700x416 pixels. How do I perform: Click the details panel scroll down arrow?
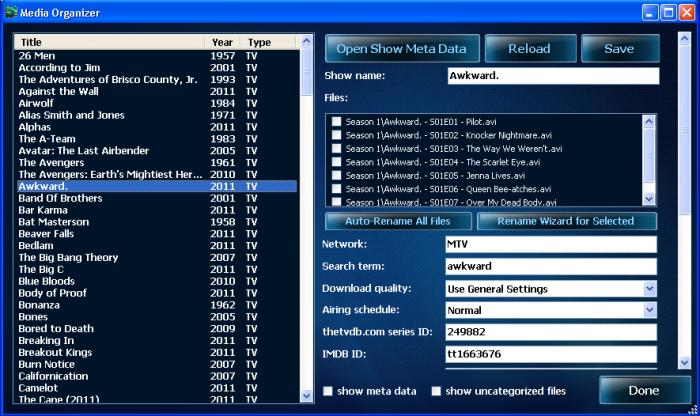[684, 362]
